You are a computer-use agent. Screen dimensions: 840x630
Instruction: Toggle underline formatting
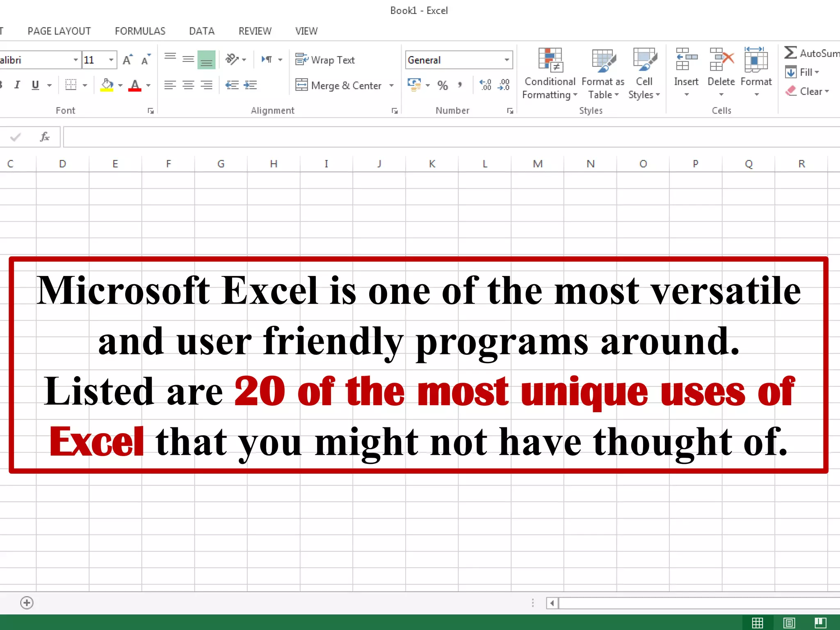click(x=36, y=85)
